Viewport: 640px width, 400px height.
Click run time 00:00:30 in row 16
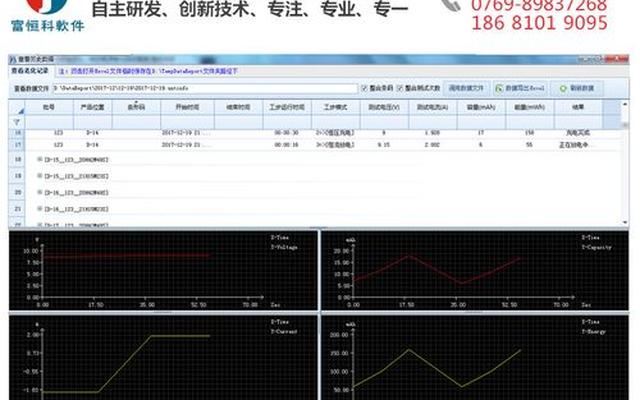tap(286, 133)
